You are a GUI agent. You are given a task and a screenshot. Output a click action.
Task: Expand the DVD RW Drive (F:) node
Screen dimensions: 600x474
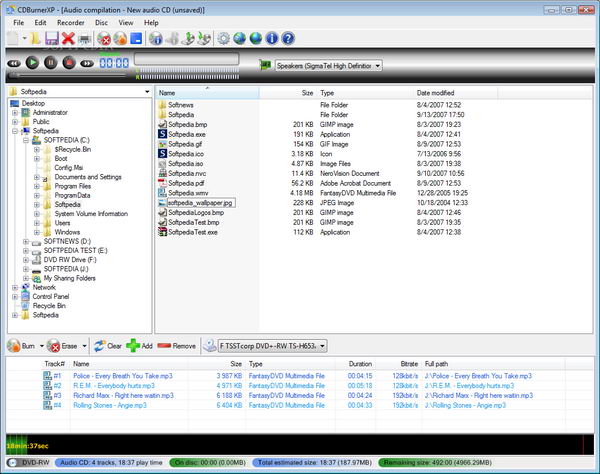tap(26, 260)
